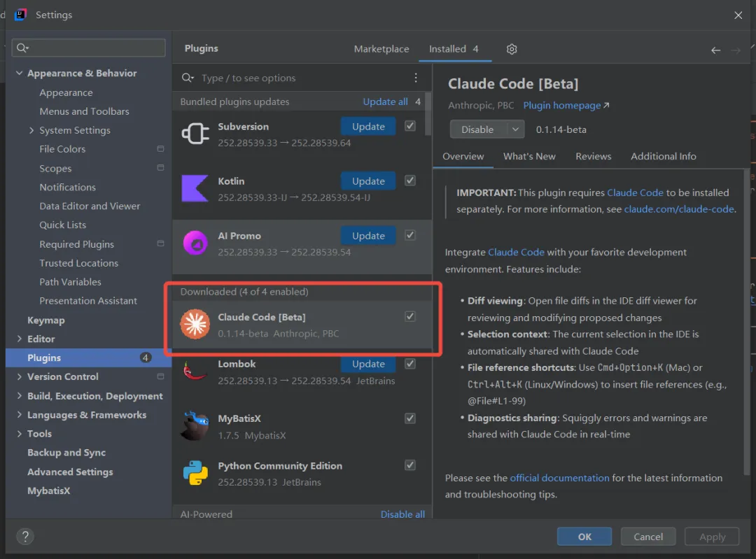Viewport: 756px width, 559px height.
Task: Switch to the Installed tab
Action: tap(454, 49)
